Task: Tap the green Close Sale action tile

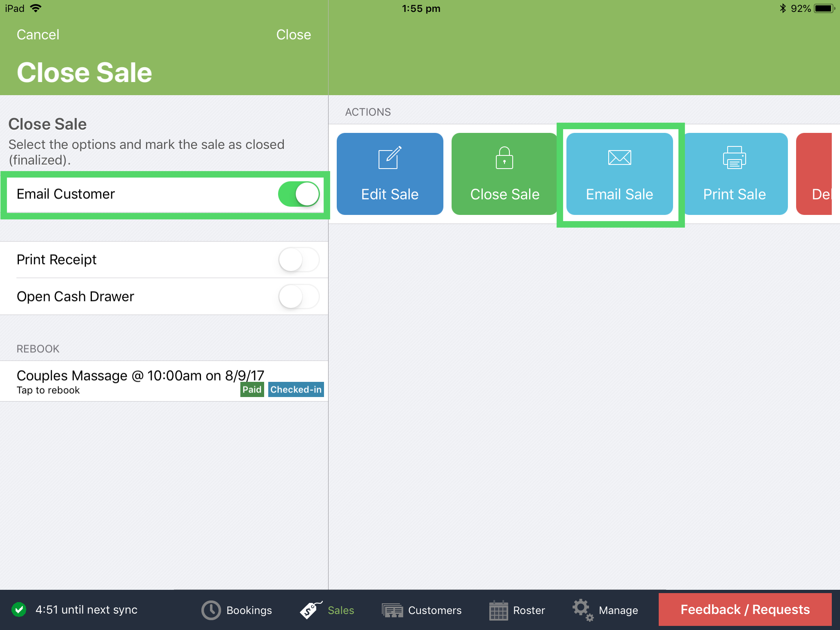Action: pyautogui.click(x=504, y=173)
